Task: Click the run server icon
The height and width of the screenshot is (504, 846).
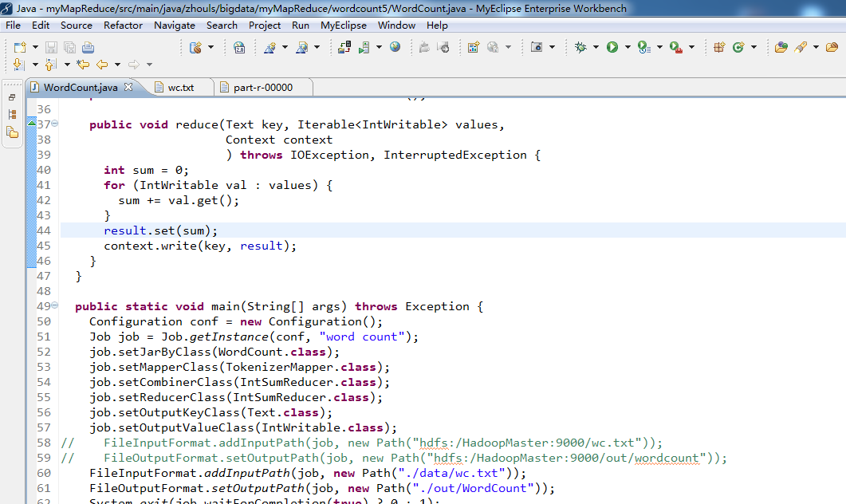Action: point(364,48)
